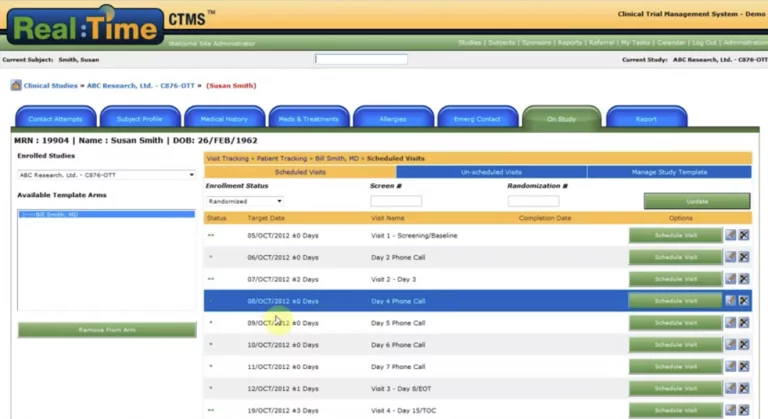Edit the Day 2 Phone Call row
Image resolution: width=768 pixels, height=419 pixels.
click(x=730, y=257)
